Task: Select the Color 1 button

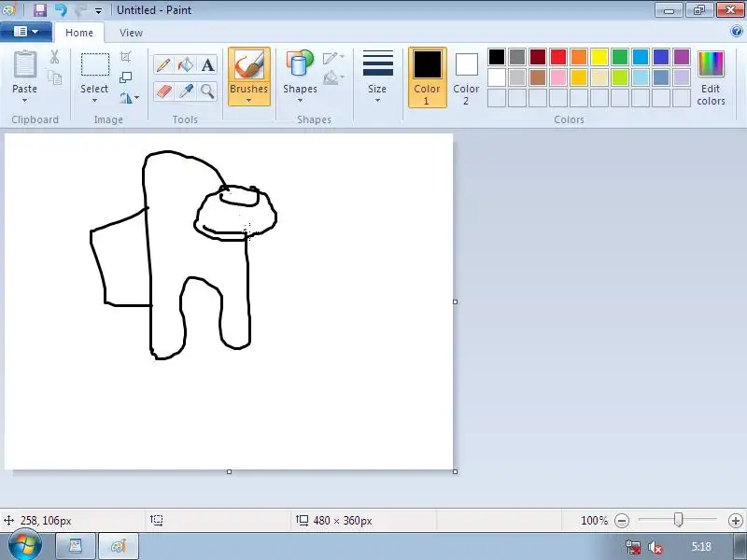Action: click(428, 77)
